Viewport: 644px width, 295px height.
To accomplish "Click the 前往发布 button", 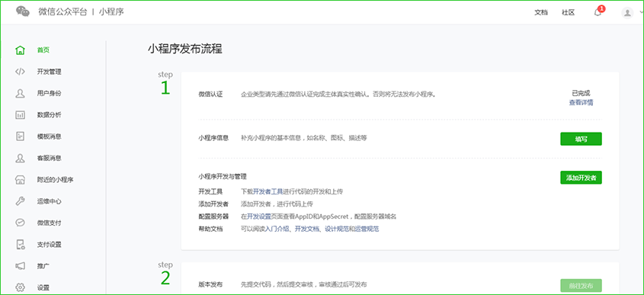I will coord(581,286).
